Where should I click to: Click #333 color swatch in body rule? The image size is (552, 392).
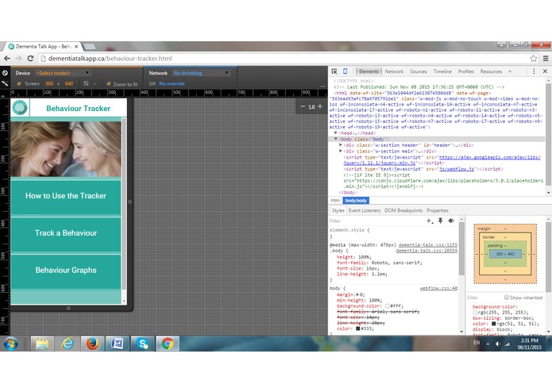point(357,329)
